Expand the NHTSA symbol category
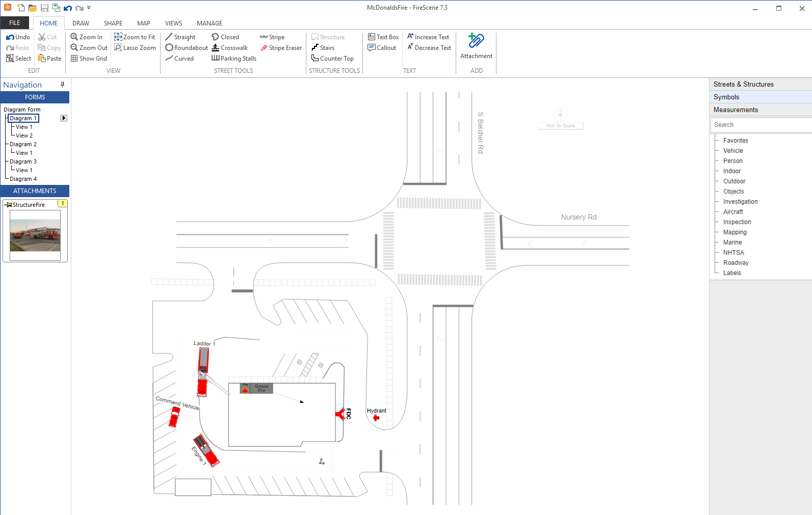812x515 pixels. [734, 253]
